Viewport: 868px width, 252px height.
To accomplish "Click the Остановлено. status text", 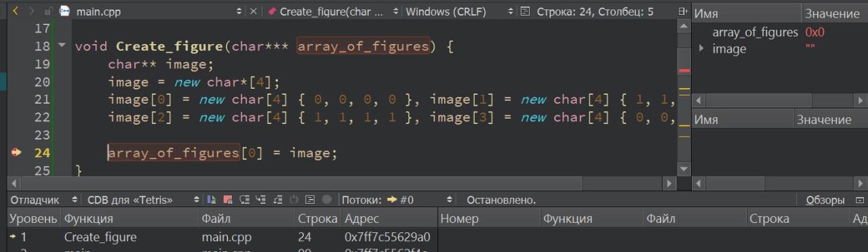I will tap(501, 200).
